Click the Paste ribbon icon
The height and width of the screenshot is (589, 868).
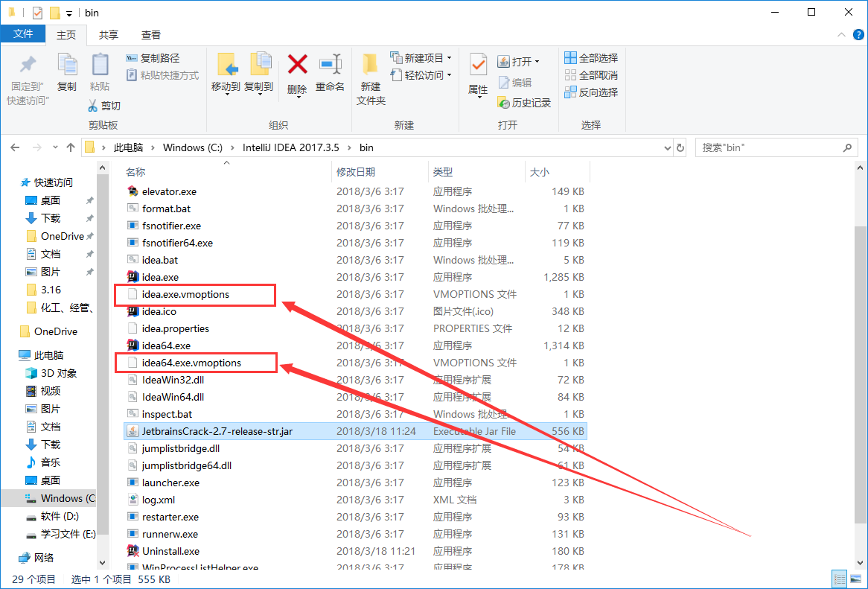tap(100, 66)
